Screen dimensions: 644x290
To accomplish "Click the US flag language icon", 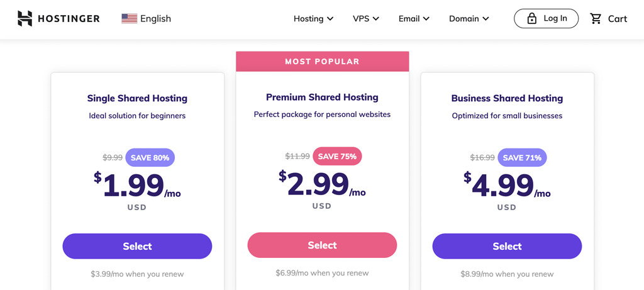I will (130, 18).
